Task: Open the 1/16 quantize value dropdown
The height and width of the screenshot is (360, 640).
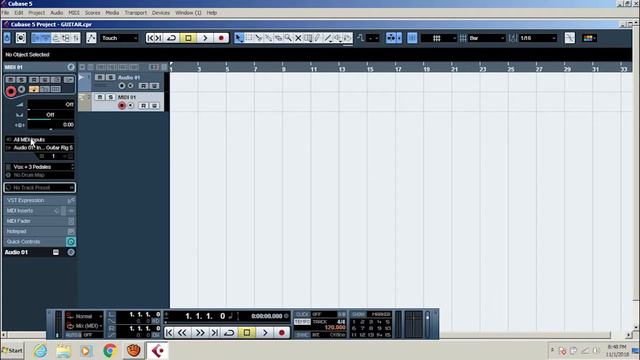Action: click(x=538, y=38)
